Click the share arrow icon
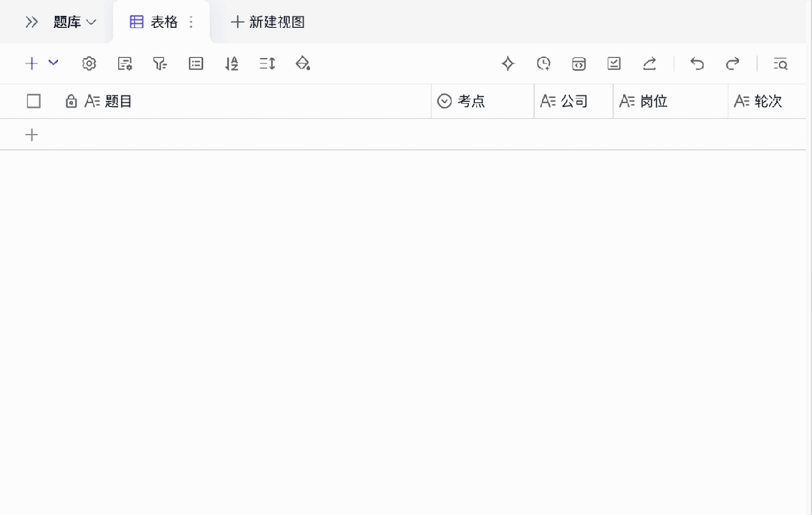 (649, 63)
